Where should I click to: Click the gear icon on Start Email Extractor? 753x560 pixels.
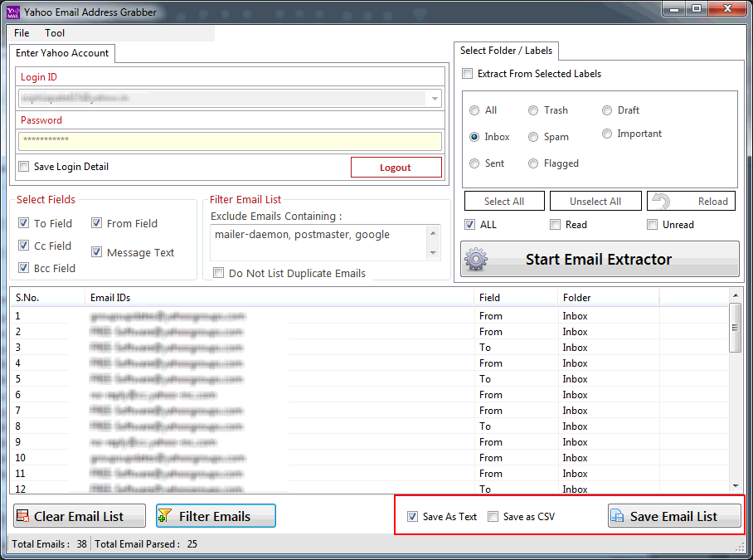(475, 260)
